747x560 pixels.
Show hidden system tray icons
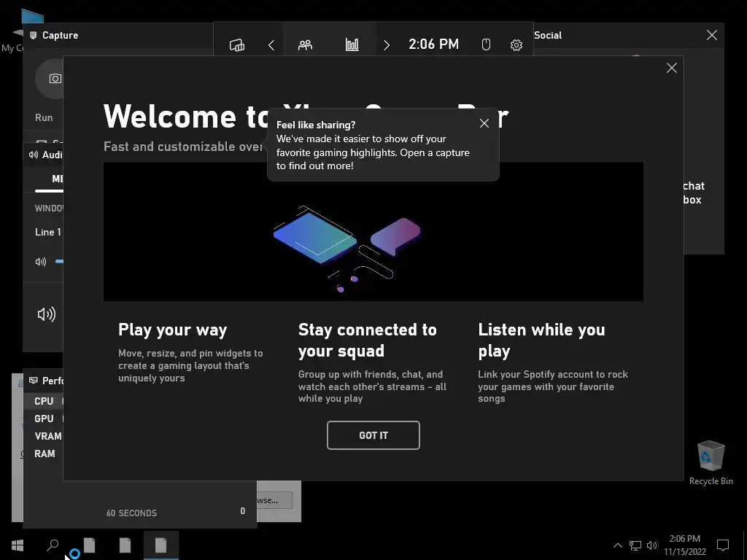[x=617, y=545]
